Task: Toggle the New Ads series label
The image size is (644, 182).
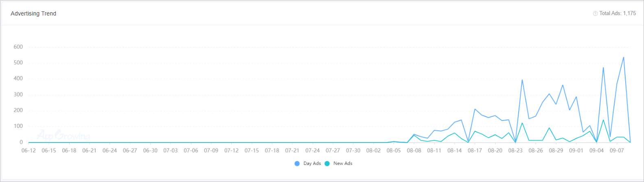Action: tap(343, 164)
